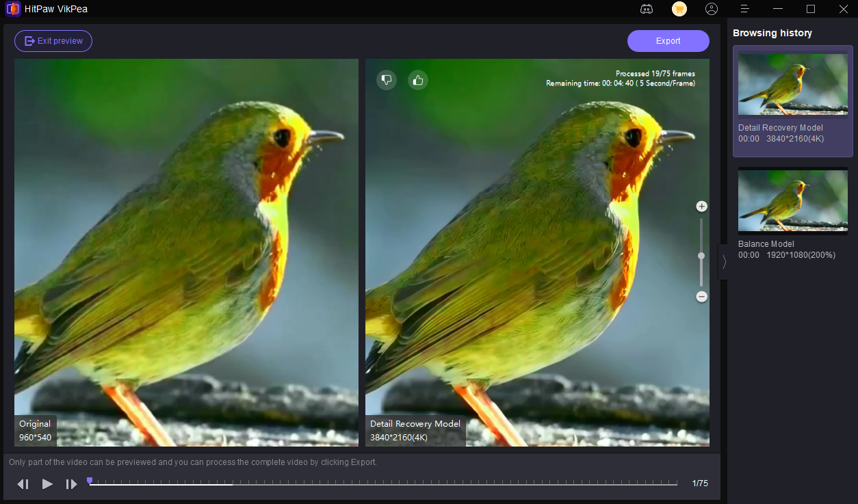Zoom in with the plus magnifier icon
Viewport: 858px width, 504px height.
[x=701, y=206]
